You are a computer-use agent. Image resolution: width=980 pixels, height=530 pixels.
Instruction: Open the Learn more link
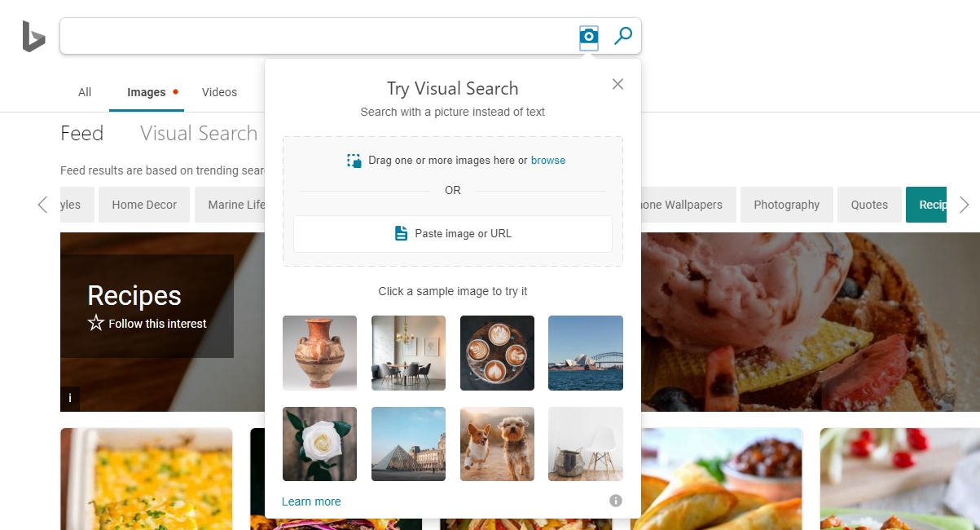click(311, 501)
